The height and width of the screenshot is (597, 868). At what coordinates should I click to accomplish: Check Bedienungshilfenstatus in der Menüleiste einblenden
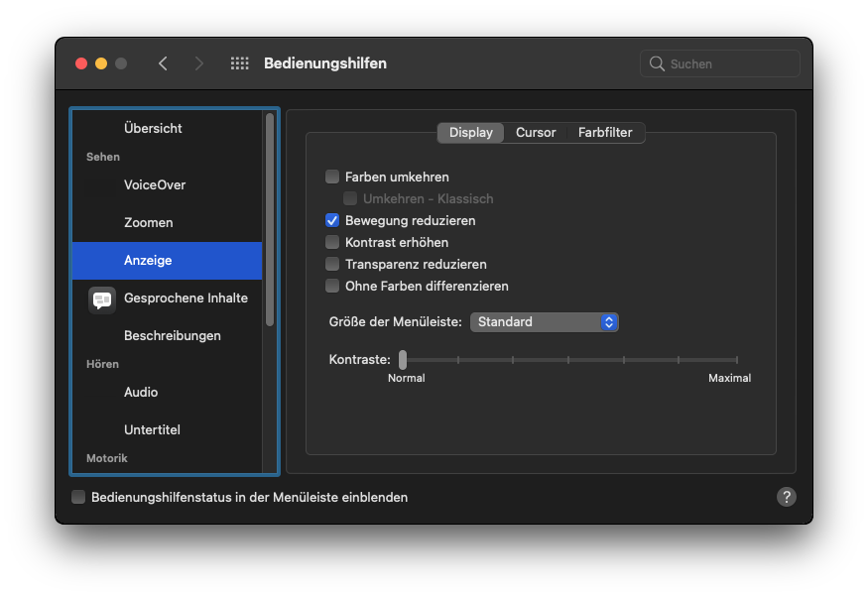point(78,497)
